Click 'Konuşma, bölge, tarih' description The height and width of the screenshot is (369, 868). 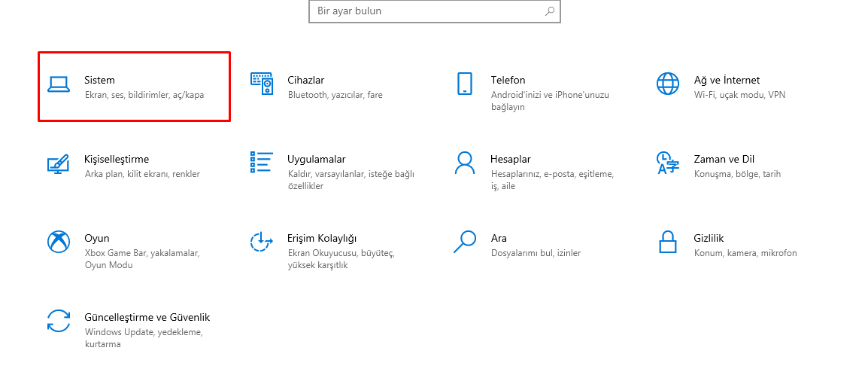point(737,174)
